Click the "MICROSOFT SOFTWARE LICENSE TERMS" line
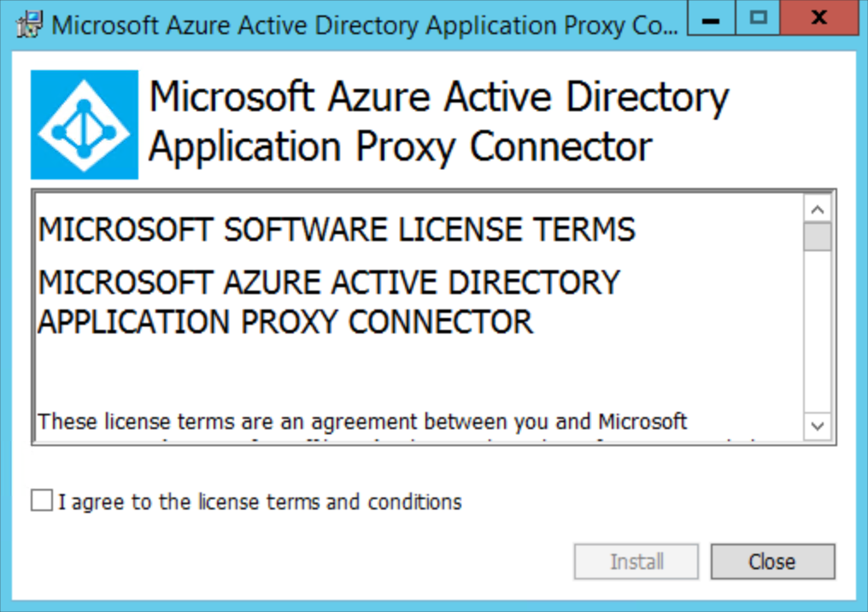This screenshot has height=612, width=868. pos(337,230)
